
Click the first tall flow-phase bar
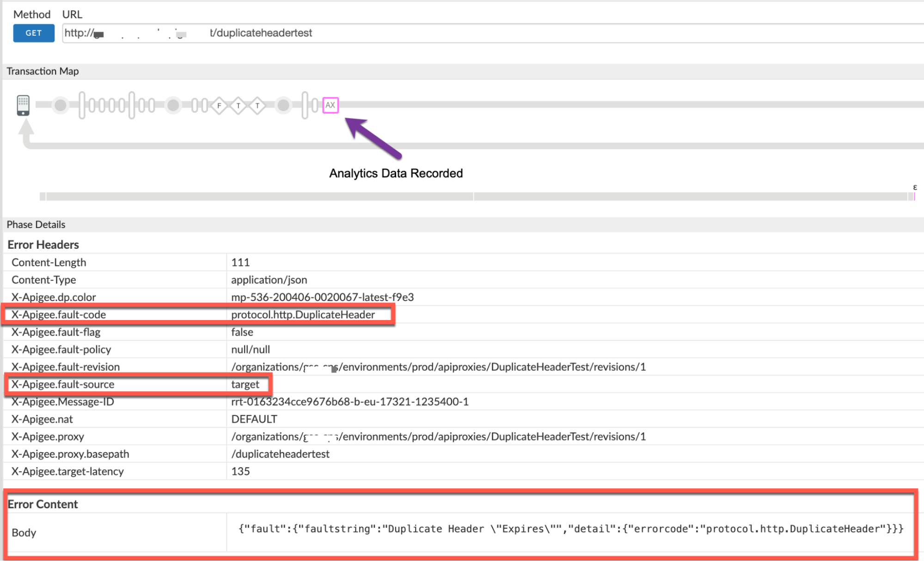point(82,105)
